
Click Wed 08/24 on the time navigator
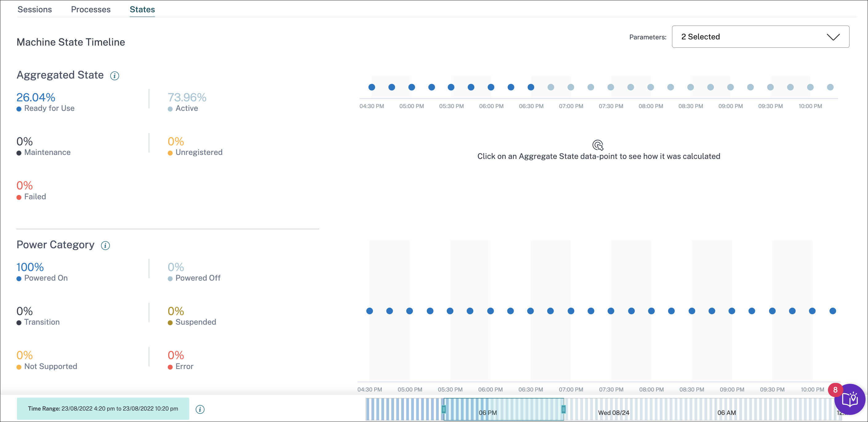[613, 412]
